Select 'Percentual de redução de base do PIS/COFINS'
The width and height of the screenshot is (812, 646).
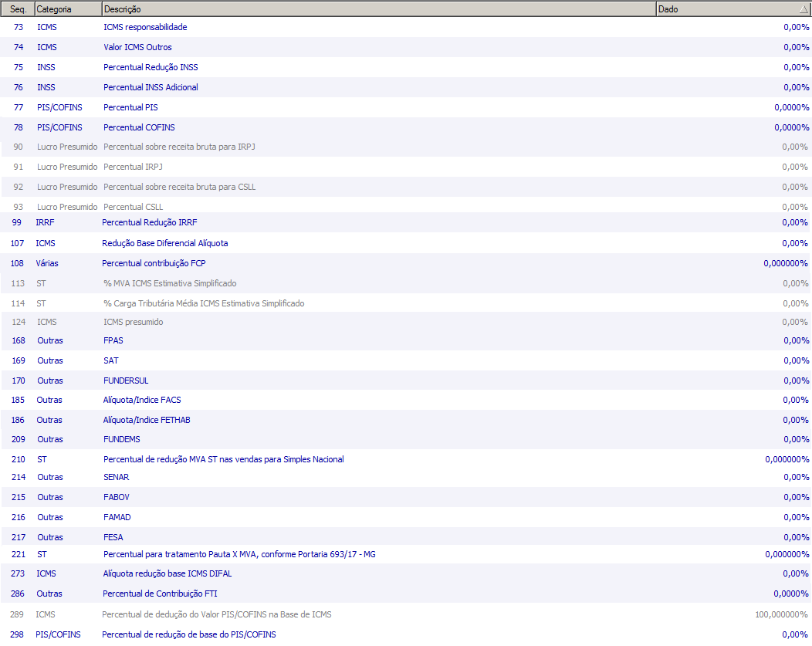tap(406, 634)
